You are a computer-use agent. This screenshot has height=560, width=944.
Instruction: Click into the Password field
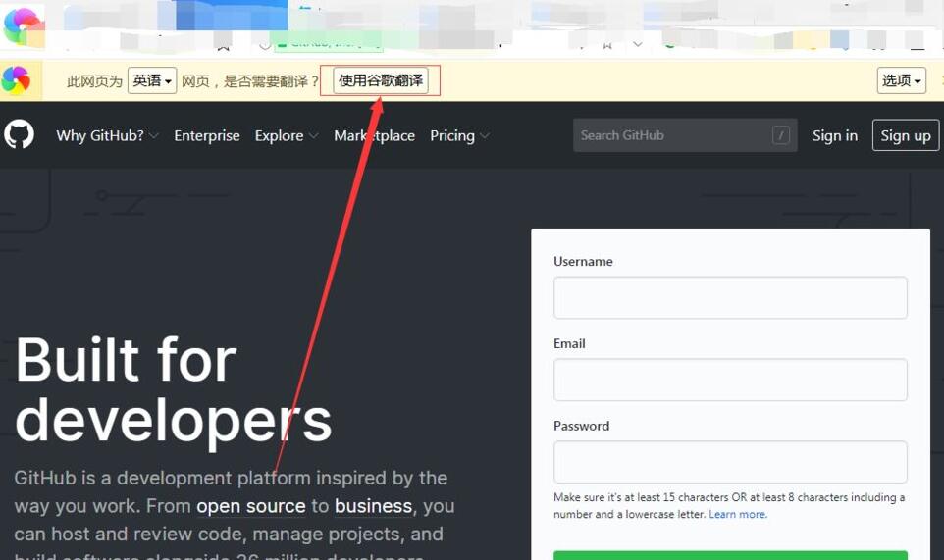click(x=730, y=462)
